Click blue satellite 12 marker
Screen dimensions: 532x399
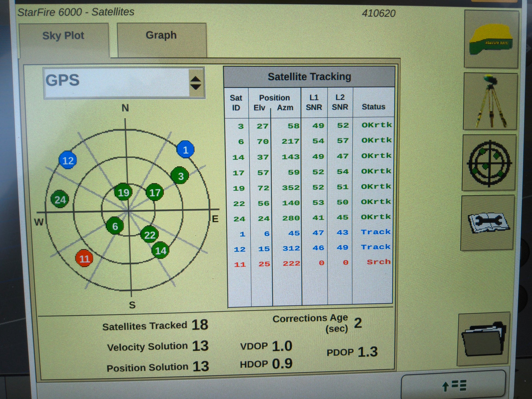click(68, 160)
